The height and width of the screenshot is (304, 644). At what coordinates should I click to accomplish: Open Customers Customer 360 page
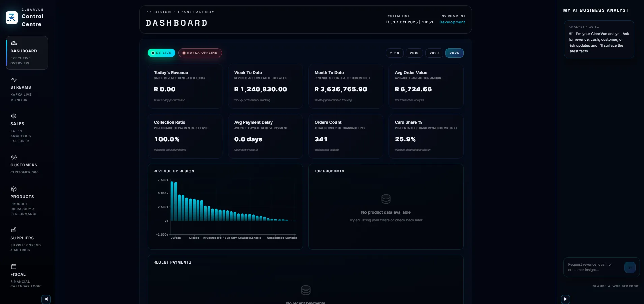(x=27, y=165)
